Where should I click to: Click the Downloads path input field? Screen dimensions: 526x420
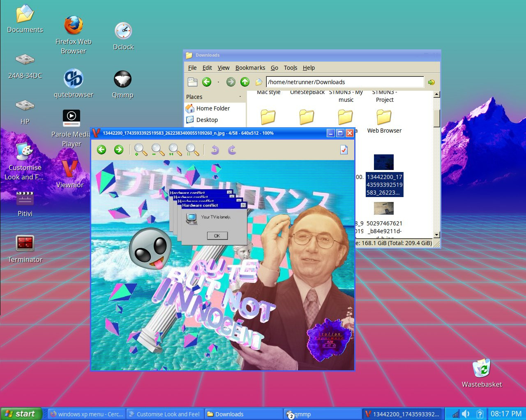coord(345,82)
